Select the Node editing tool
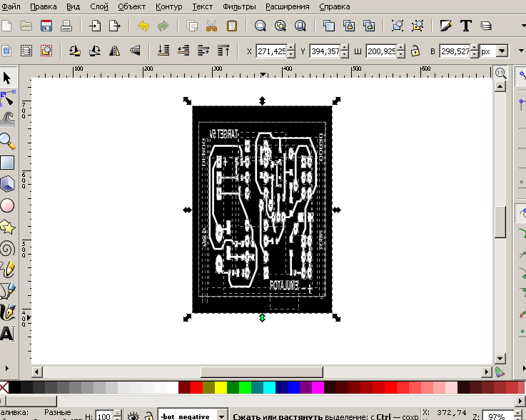This screenshot has height=420, width=526. click(7, 98)
